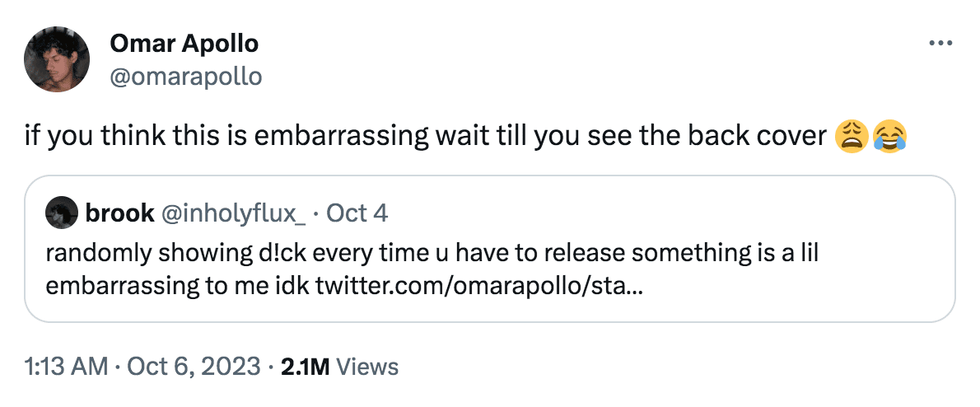
Task: Click the Views label
Action: point(367,367)
